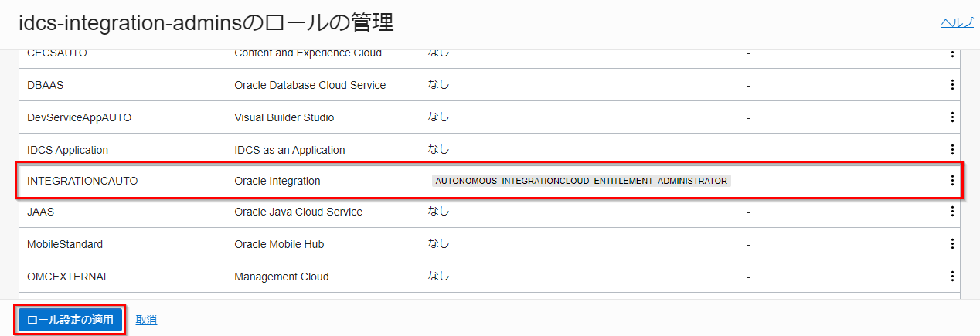Open the three-dot menu for OMCEXTERNAL

tap(952, 277)
